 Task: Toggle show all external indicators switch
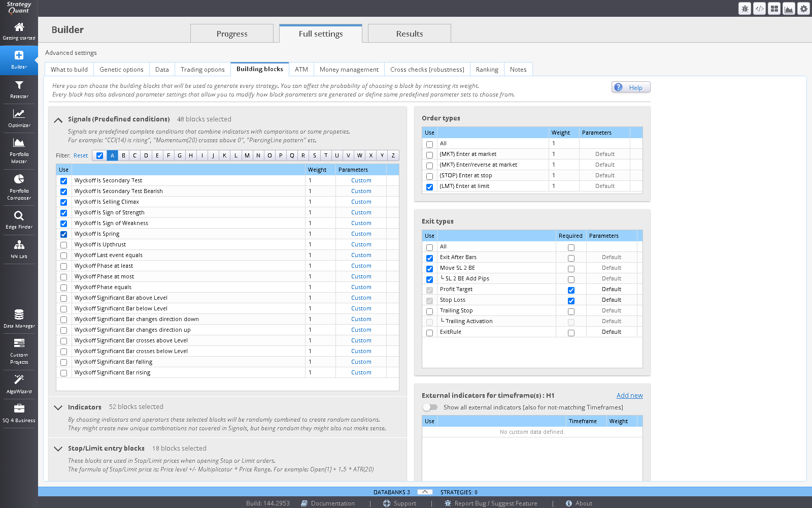(x=430, y=407)
